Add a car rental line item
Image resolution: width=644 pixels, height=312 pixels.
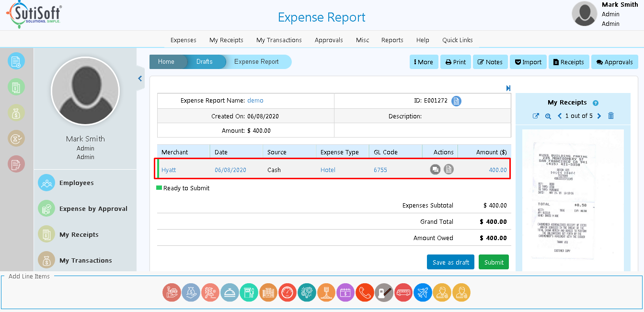tap(172, 292)
